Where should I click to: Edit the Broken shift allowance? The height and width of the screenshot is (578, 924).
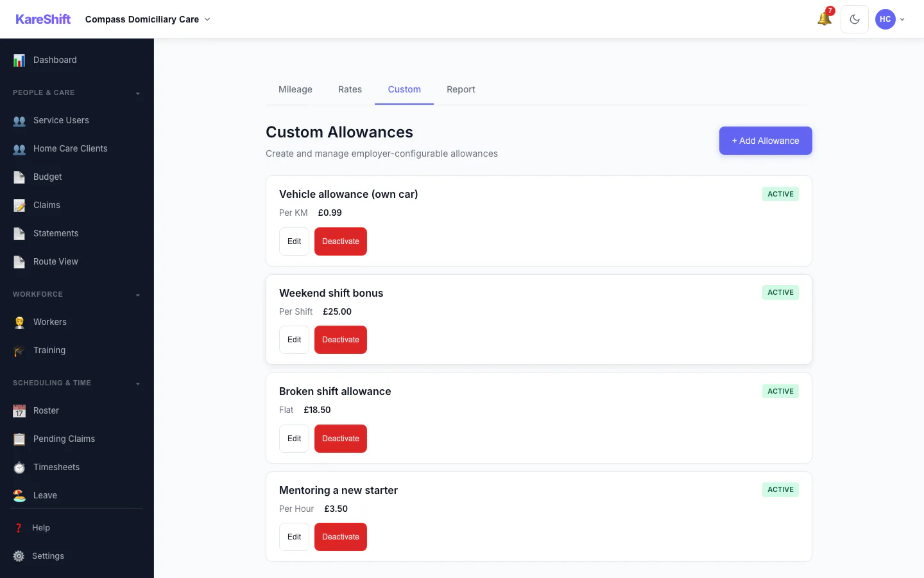pyautogui.click(x=294, y=439)
